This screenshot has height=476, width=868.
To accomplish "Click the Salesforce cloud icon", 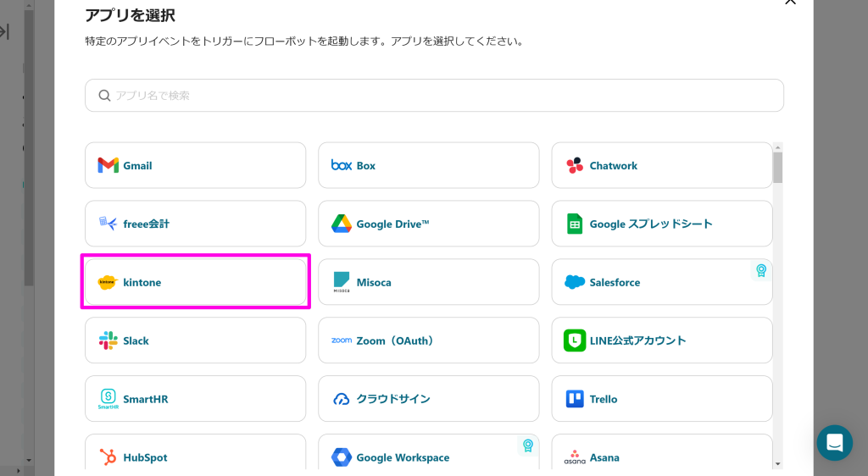I will (575, 282).
